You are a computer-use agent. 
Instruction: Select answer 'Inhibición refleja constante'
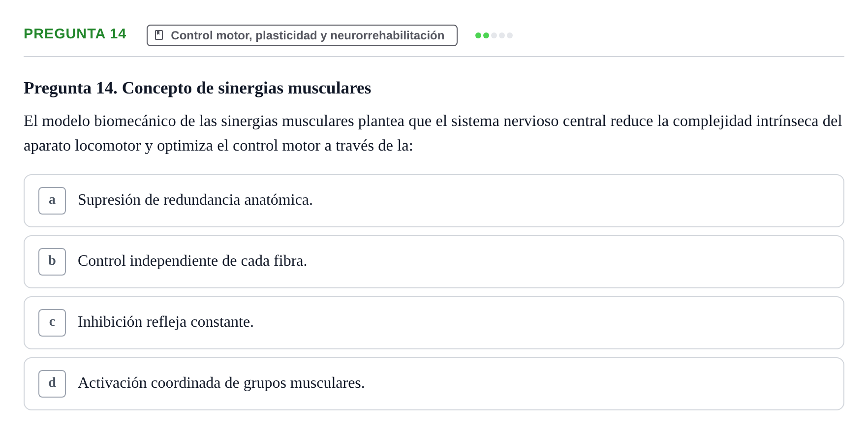(x=434, y=323)
